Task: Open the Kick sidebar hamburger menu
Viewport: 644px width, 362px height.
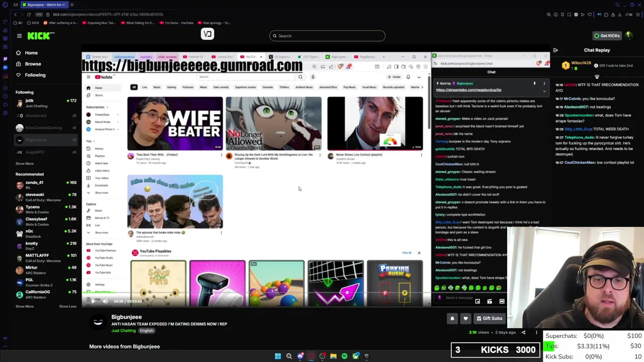Action: tap(19, 36)
